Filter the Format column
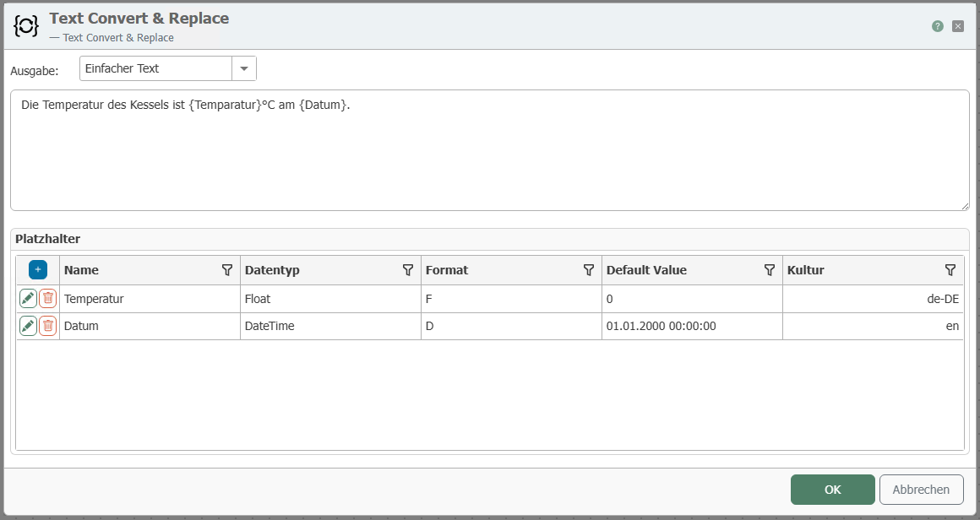Viewport: 980px width, 520px height. [589, 270]
